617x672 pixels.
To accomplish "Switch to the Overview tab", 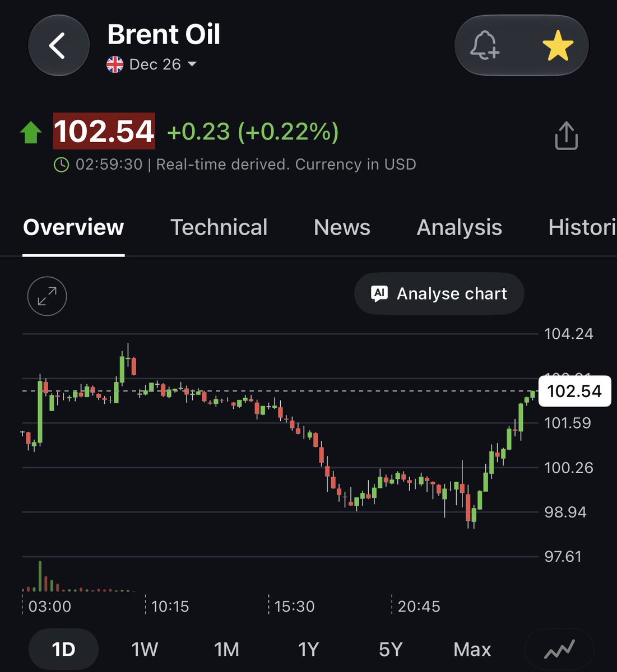I will tap(73, 227).
